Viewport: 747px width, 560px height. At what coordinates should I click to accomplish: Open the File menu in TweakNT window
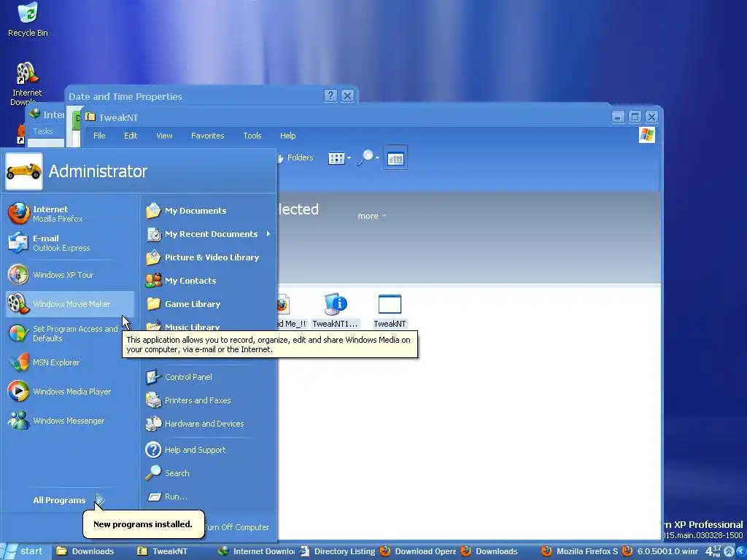pos(99,136)
